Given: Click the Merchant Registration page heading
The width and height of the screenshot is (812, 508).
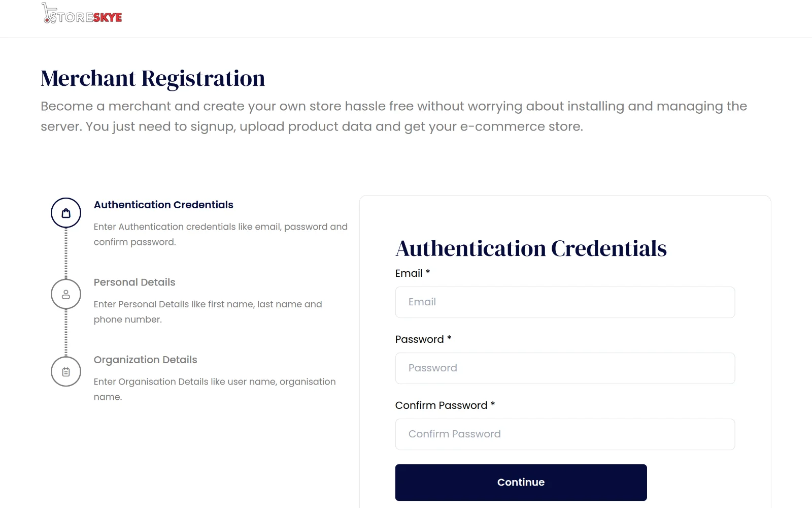Looking at the screenshot, I should (x=153, y=79).
